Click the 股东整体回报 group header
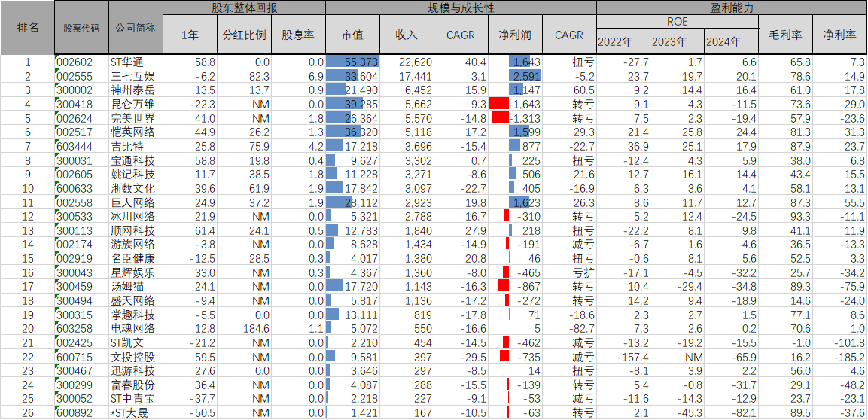 click(244, 8)
